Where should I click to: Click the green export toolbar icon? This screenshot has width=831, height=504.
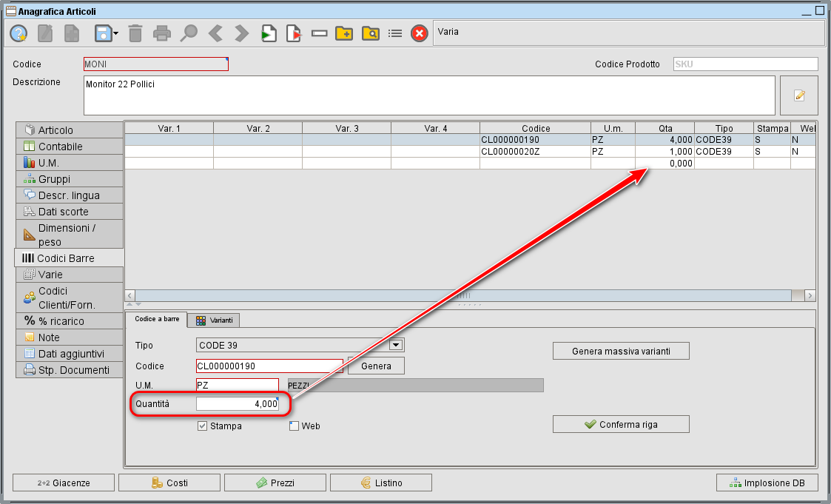pyautogui.click(x=267, y=33)
